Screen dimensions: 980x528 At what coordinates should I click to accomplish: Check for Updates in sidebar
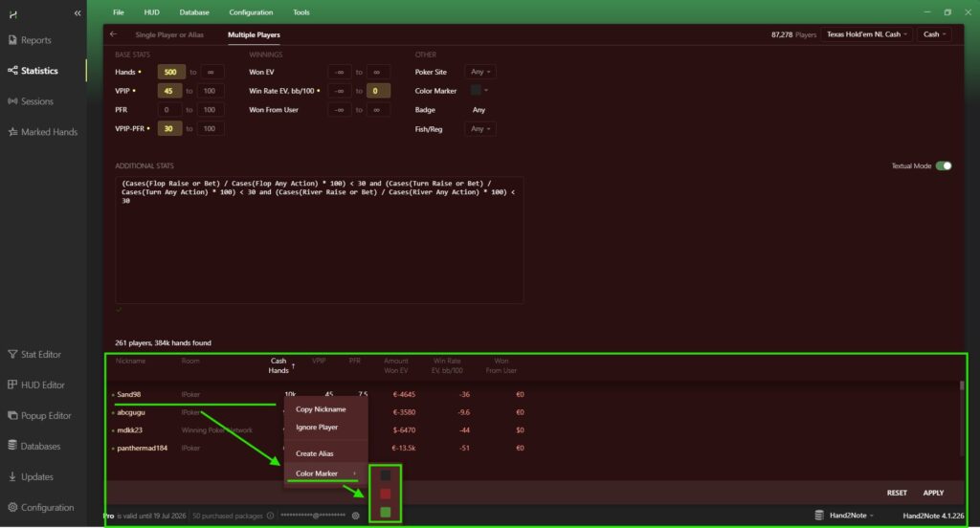pos(36,476)
